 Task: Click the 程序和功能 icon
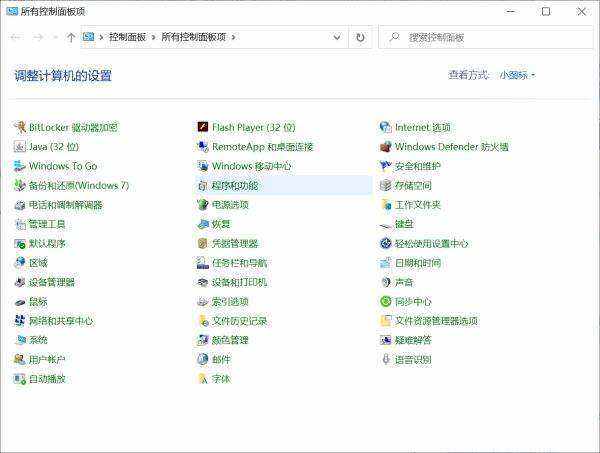[x=202, y=186]
